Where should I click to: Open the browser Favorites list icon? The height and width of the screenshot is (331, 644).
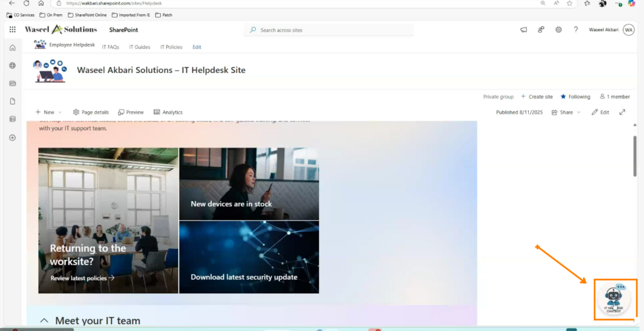pos(588,3)
